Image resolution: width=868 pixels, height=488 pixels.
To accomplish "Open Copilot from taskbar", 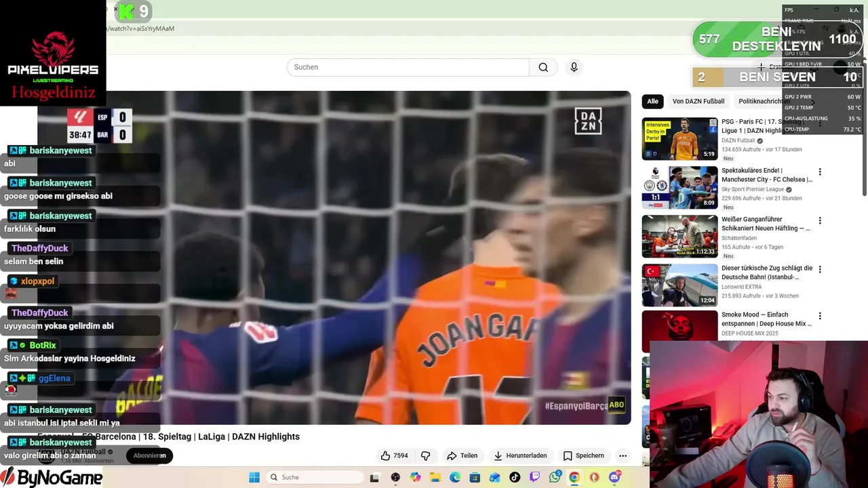I will 415,477.
